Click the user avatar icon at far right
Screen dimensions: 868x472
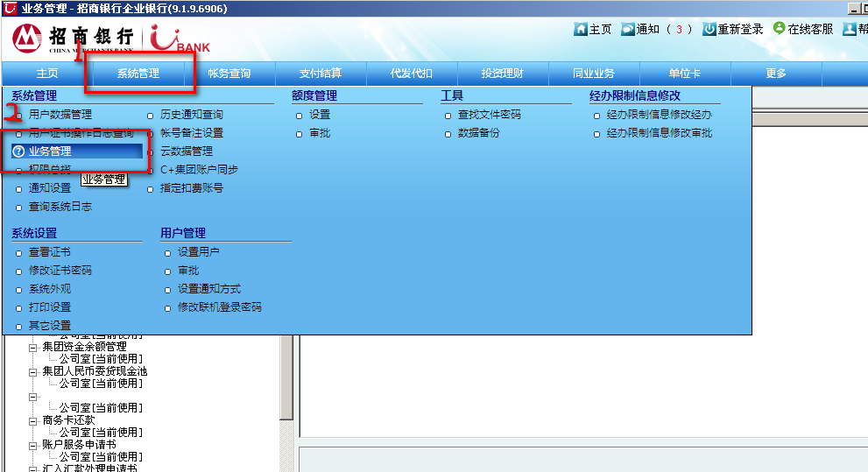849,29
